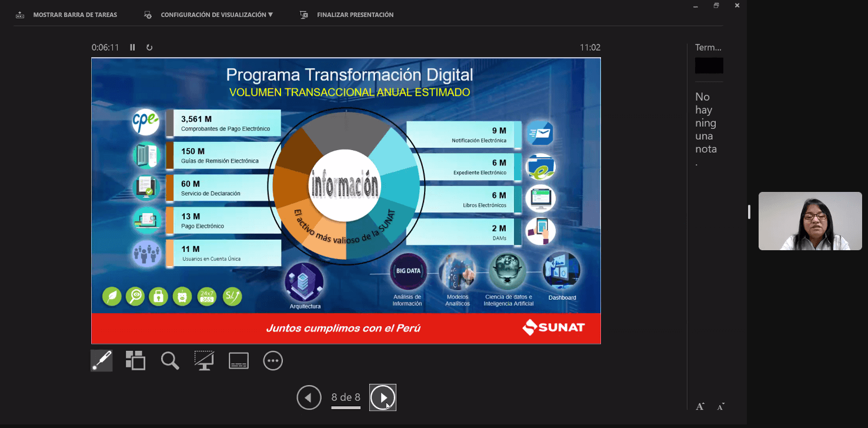Viewport: 868px width, 428px height.
Task: Click Mostrar barra de tareas
Action: [66, 15]
